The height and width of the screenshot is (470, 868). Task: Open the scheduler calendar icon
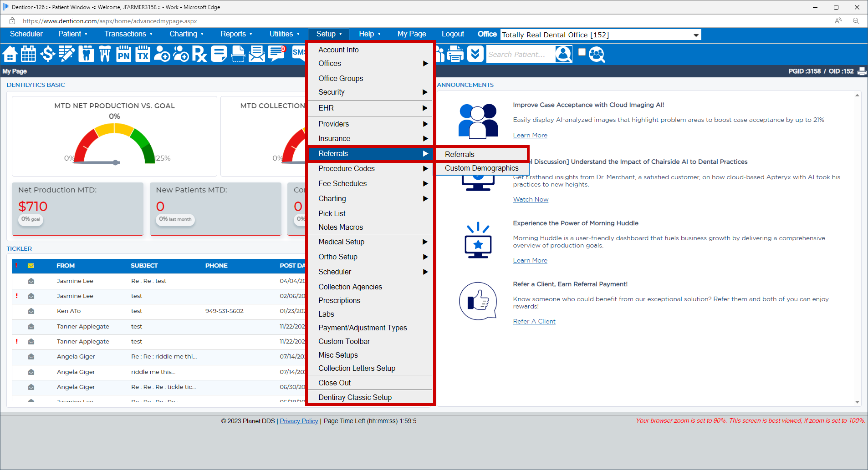[x=28, y=54]
